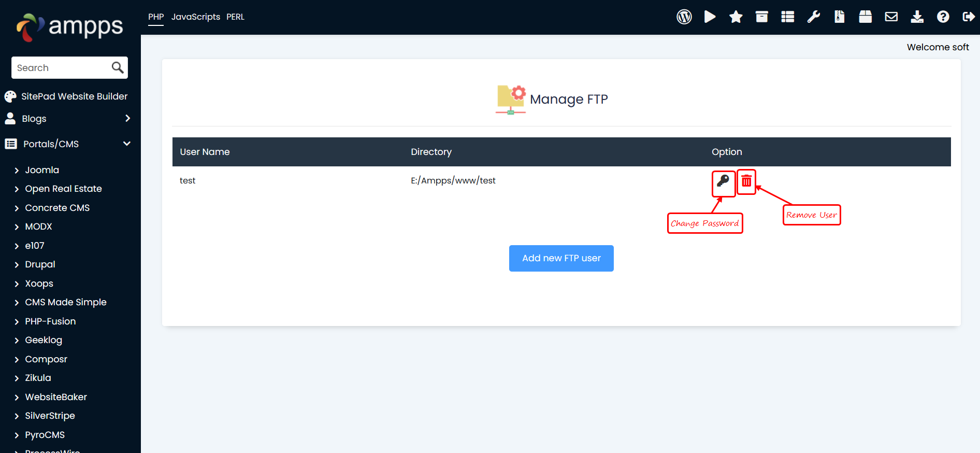Click the User Name column header
Screen dimensions: 980x453
click(x=205, y=152)
